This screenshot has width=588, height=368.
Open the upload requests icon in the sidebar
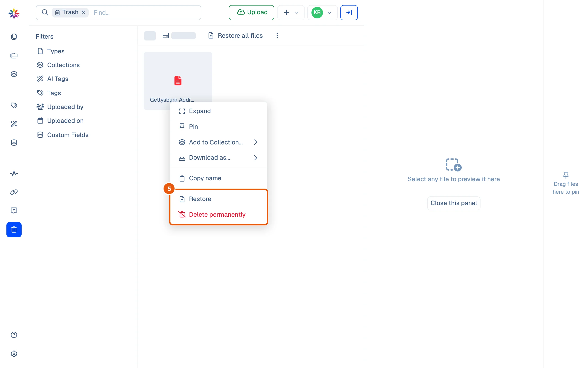tap(14, 210)
